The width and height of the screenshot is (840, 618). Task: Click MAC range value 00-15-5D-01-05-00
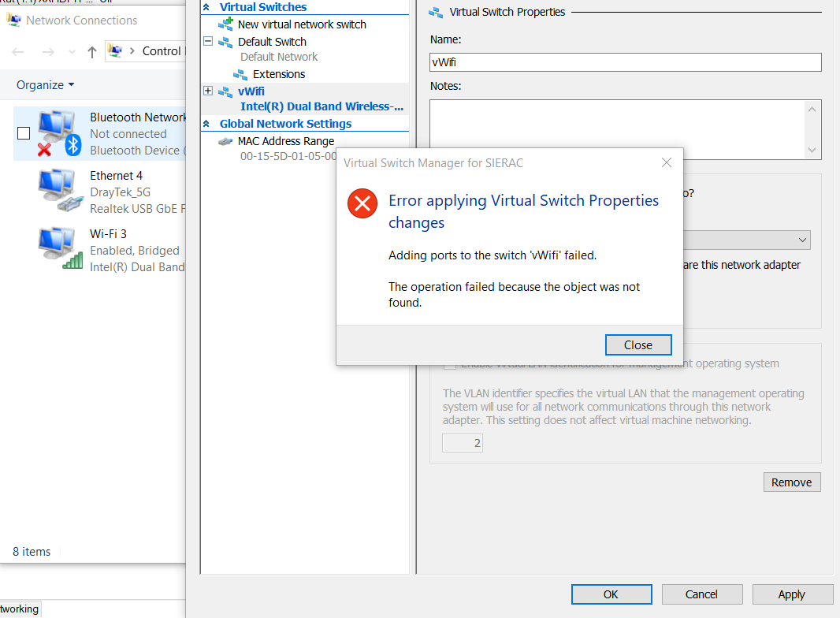(288, 156)
